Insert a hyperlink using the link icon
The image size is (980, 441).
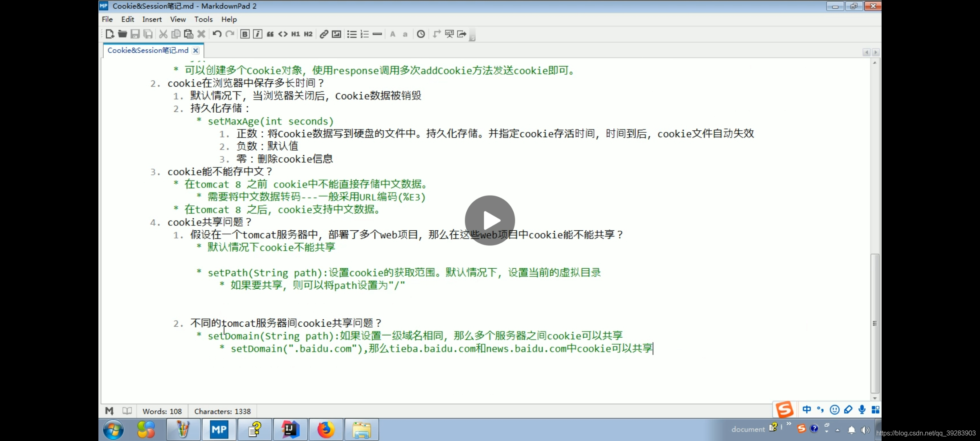click(x=323, y=34)
